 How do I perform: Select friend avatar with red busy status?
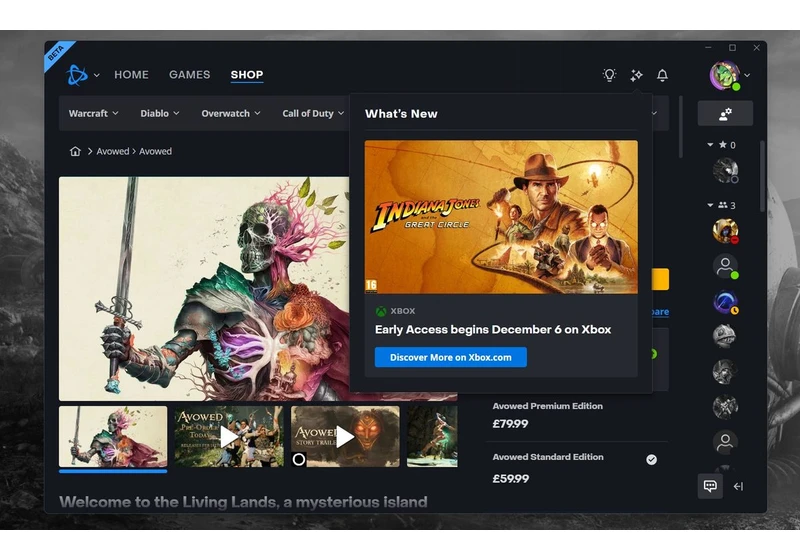pyautogui.click(x=725, y=231)
